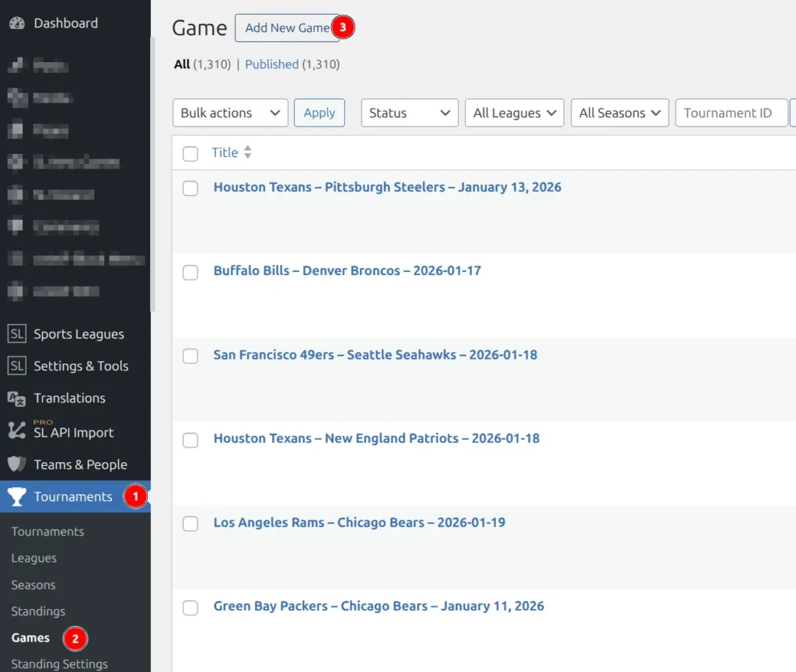Open the Standings submenu entry
Screen dimensions: 796x672
coord(38,611)
